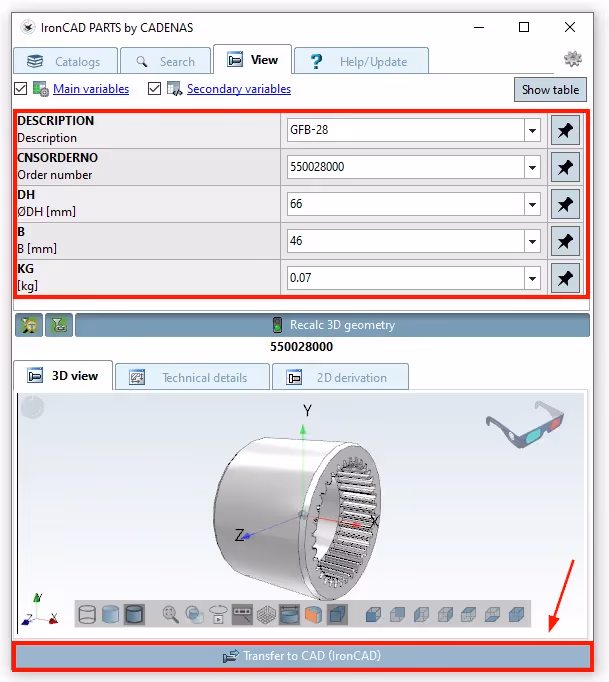609x682 pixels.
Task: Toggle the dimension measurement cylinder icon
Action: pyautogui.click(x=289, y=614)
